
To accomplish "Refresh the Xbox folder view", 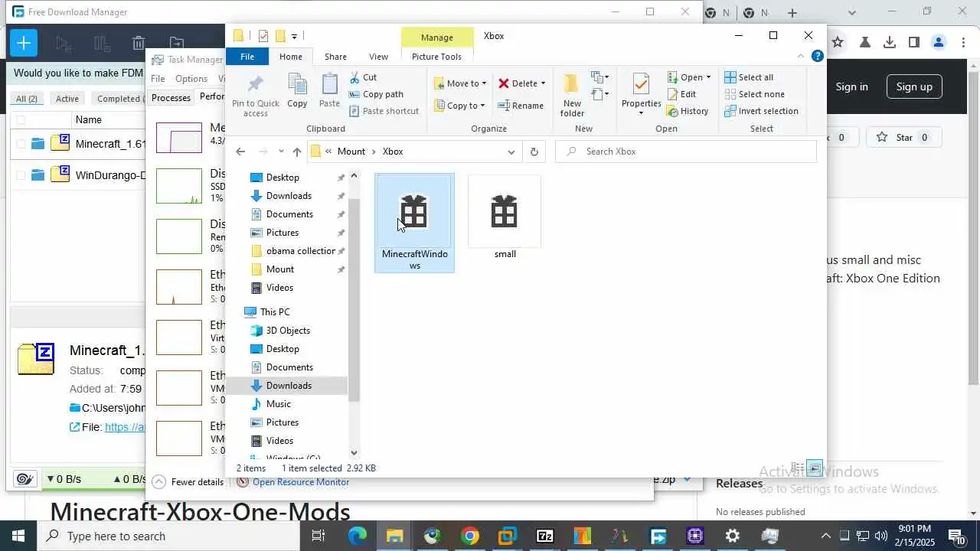I will point(534,152).
